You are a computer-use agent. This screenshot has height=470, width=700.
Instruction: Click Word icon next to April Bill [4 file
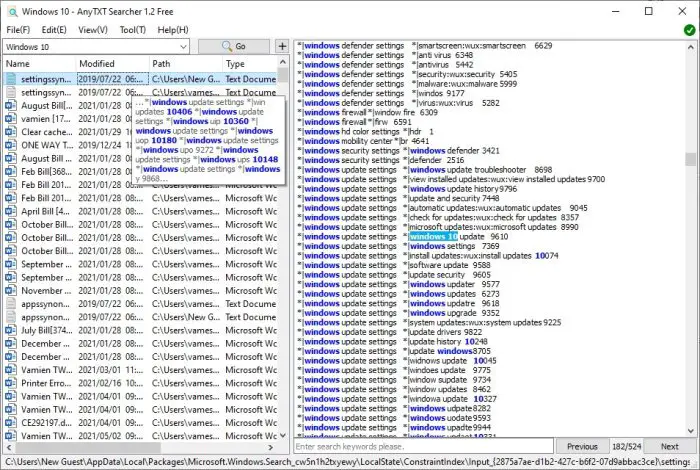pos(11,212)
